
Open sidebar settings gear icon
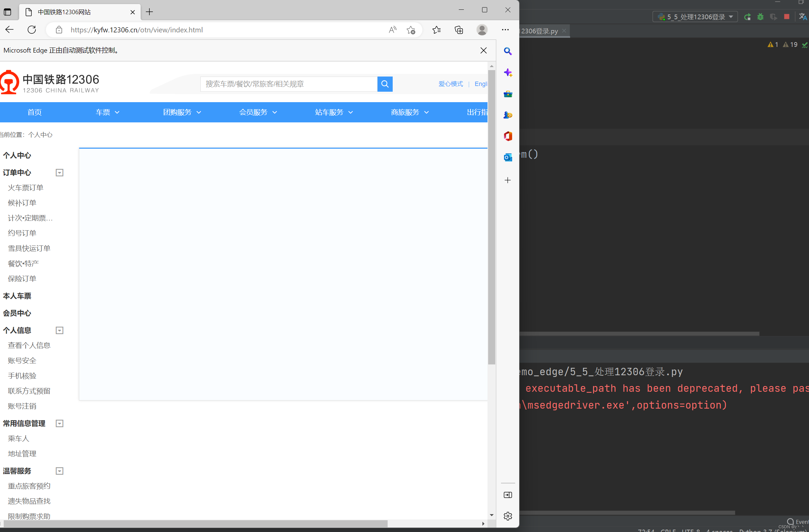click(508, 516)
